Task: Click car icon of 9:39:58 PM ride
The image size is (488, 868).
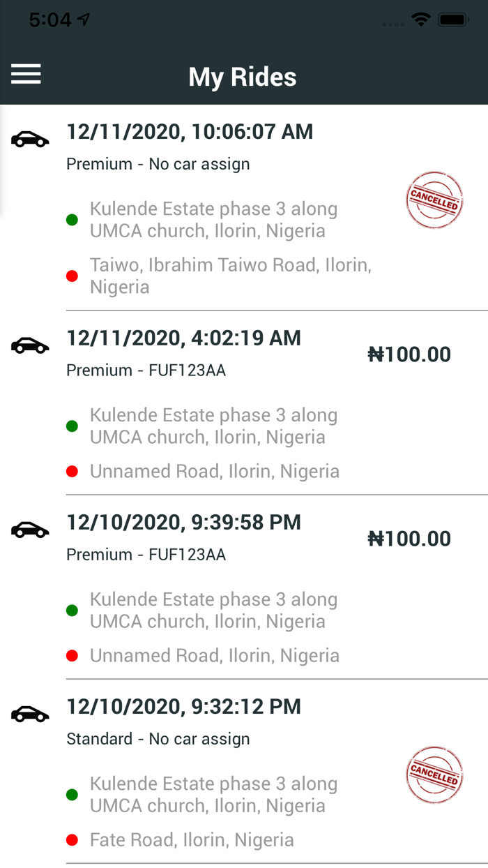Action: click(x=30, y=530)
